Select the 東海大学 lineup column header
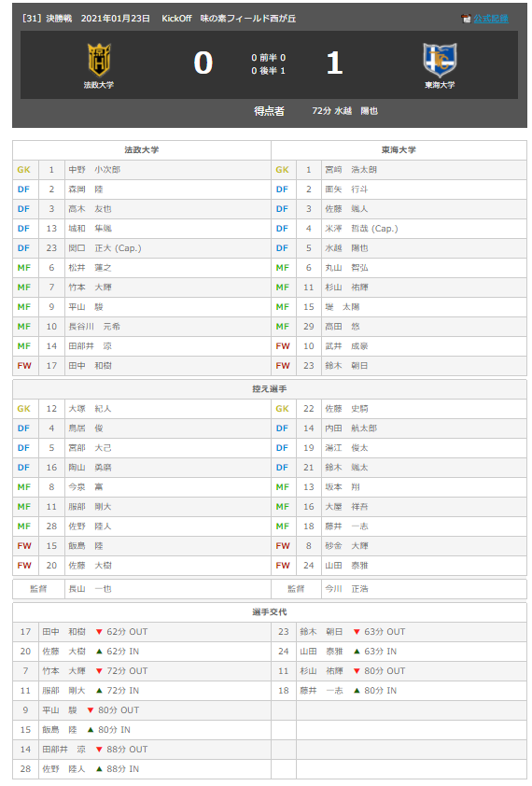 (399, 150)
